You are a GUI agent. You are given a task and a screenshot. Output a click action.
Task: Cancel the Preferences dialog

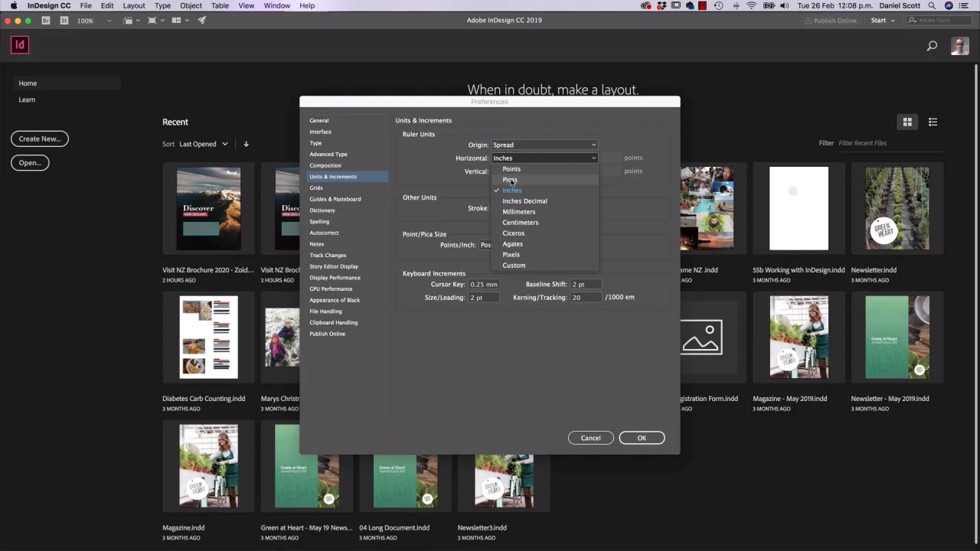(x=590, y=438)
